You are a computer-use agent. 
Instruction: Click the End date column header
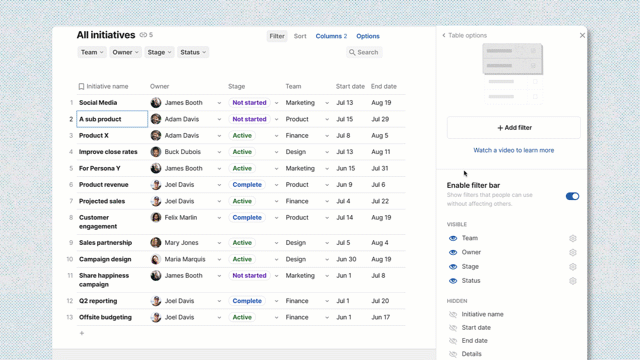coord(384,87)
